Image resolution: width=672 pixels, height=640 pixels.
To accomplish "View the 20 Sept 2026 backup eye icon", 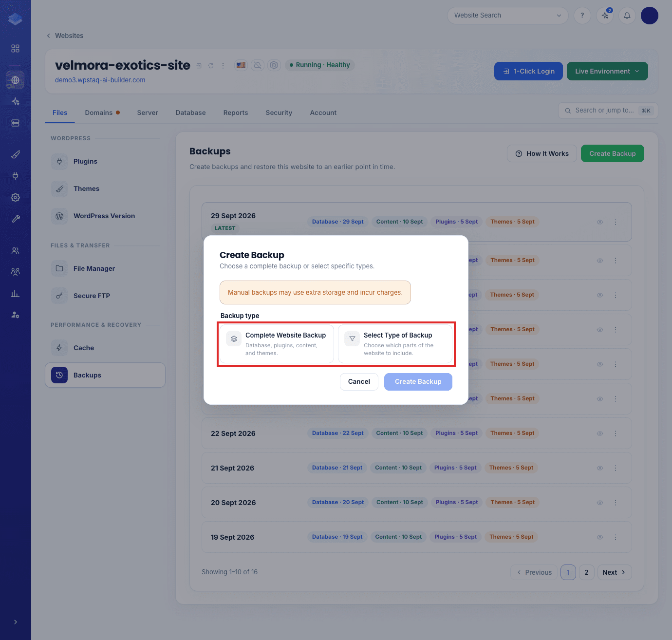I will coord(600,503).
